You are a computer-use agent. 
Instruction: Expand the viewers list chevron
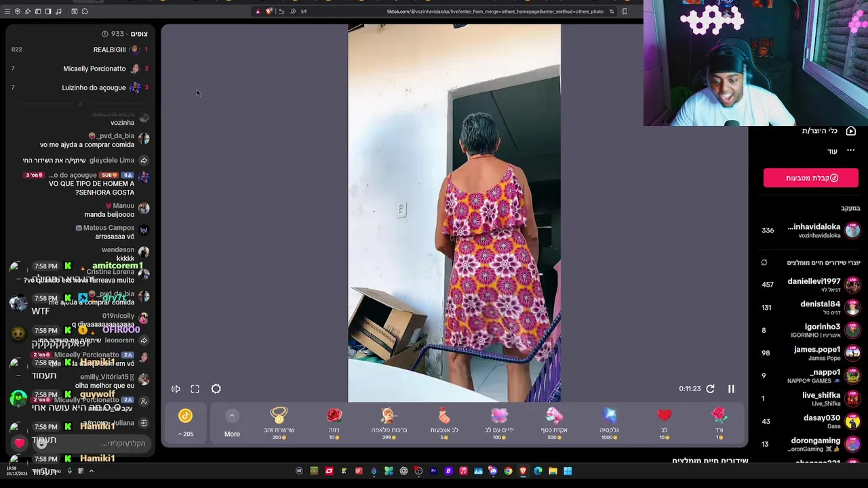(x=80, y=104)
